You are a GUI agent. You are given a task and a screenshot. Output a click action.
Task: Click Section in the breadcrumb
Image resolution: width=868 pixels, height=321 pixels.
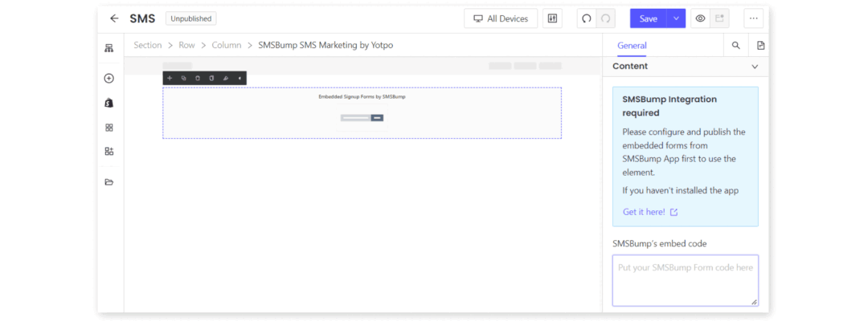(148, 45)
